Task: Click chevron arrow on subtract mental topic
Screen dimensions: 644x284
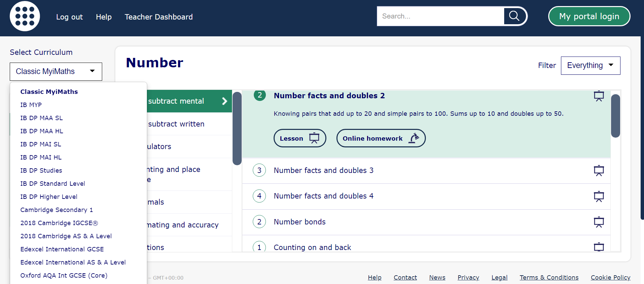Action: pos(225,101)
